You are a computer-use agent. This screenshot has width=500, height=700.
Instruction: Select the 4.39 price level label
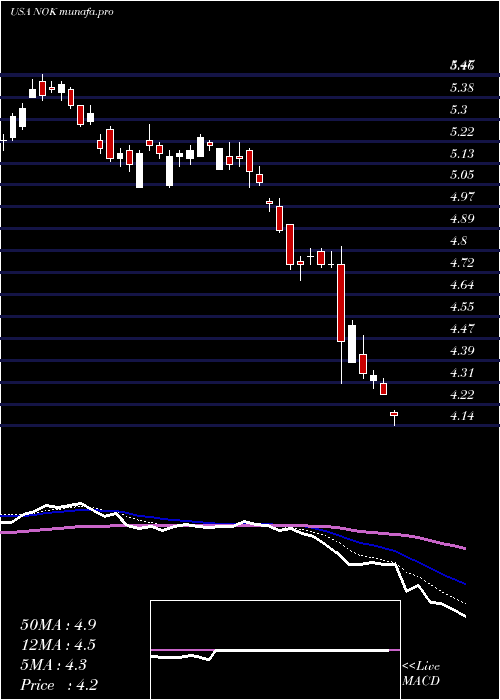(462, 350)
